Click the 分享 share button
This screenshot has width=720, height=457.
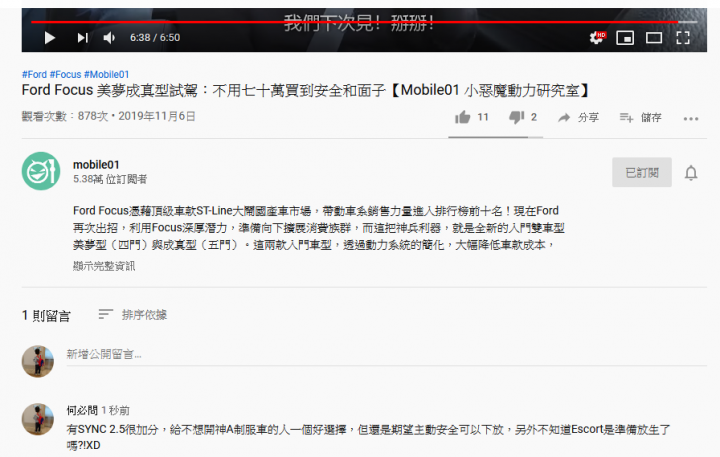579,118
